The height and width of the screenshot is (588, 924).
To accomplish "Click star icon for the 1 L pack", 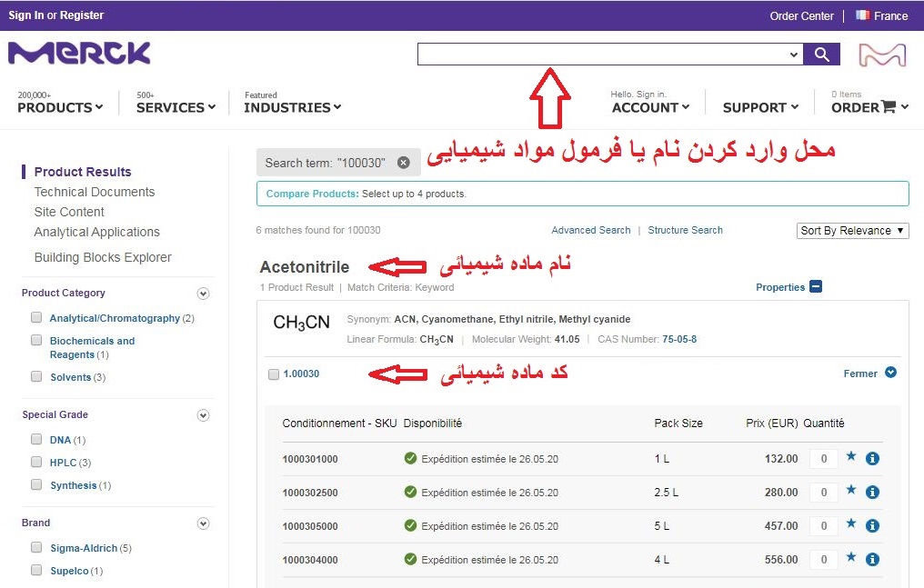I will 851,456.
